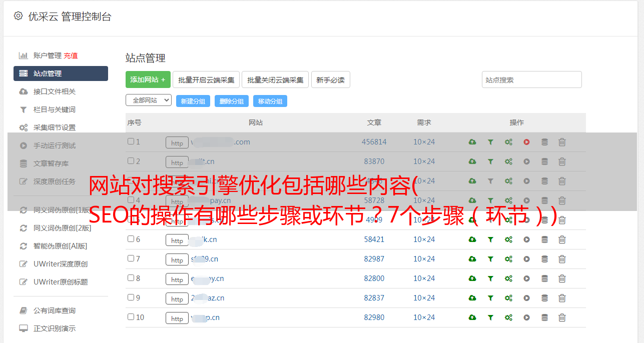Open 智能伪原创[AI版] sidebar item
This screenshot has height=343, width=644.
pos(61,246)
